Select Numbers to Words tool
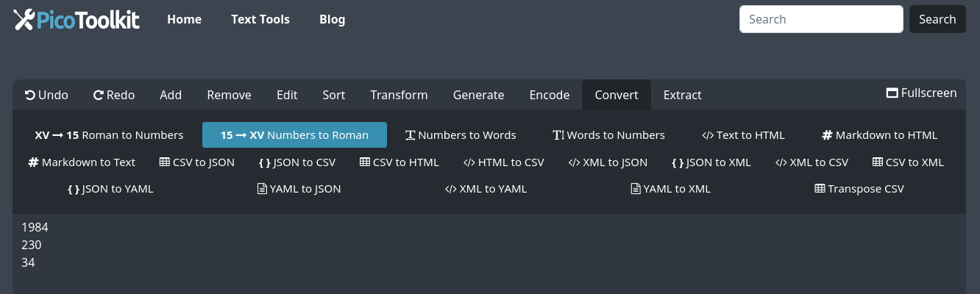 [x=461, y=135]
